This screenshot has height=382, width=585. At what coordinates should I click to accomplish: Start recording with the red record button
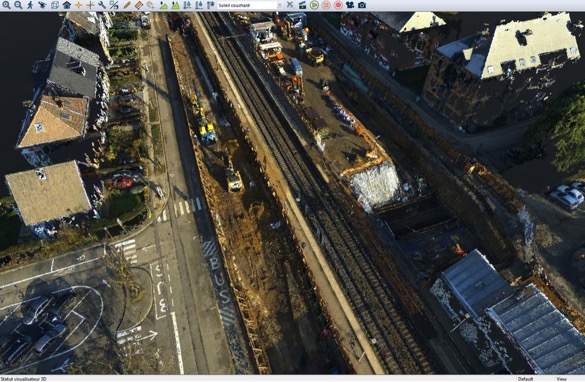338,5
